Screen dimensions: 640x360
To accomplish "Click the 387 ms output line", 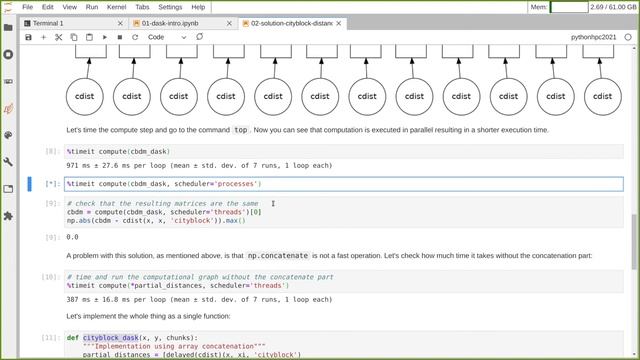I will coord(199,300).
